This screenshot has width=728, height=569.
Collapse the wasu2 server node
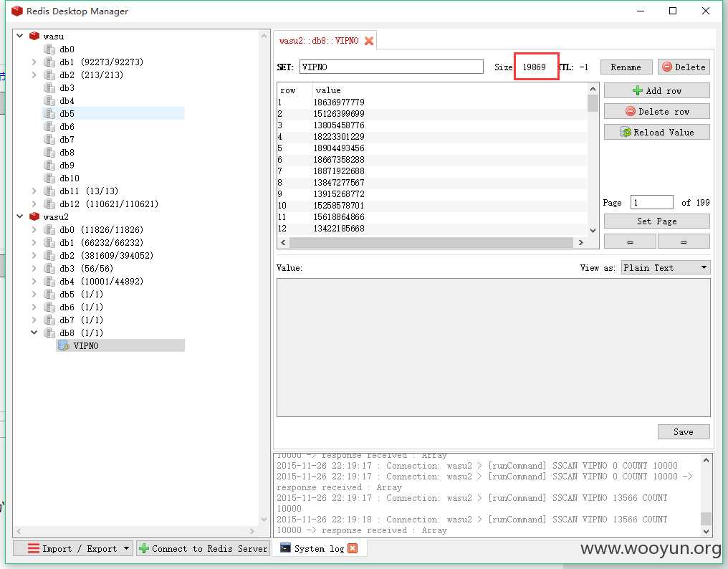(x=19, y=216)
